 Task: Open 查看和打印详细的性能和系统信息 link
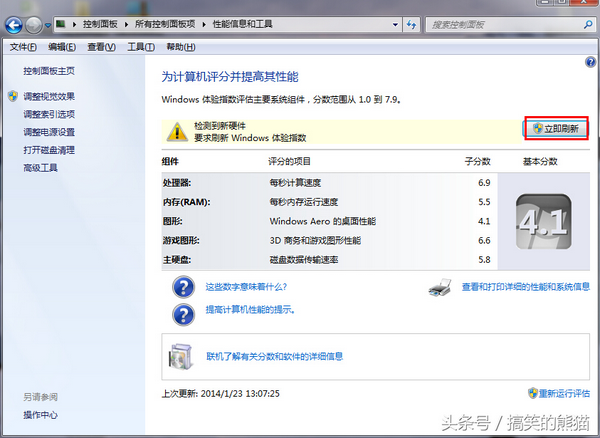tap(525, 287)
